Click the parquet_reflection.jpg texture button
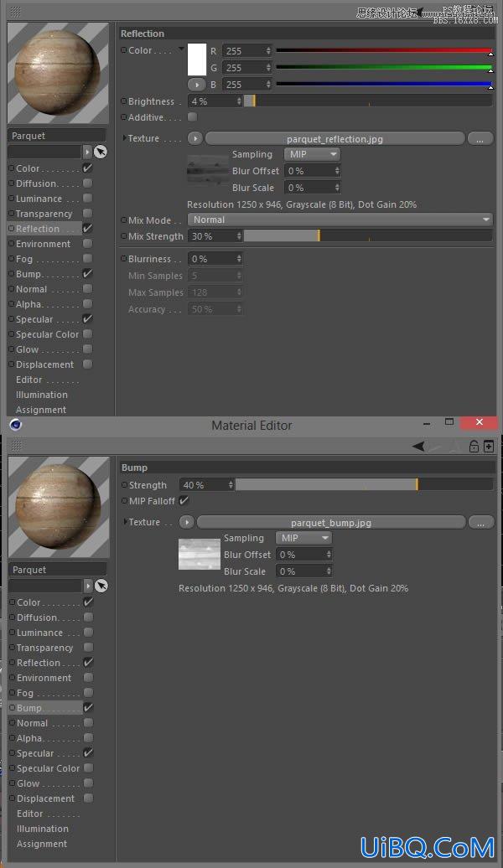Viewport: 503px width, 868px height. click(x=334, y=139)
